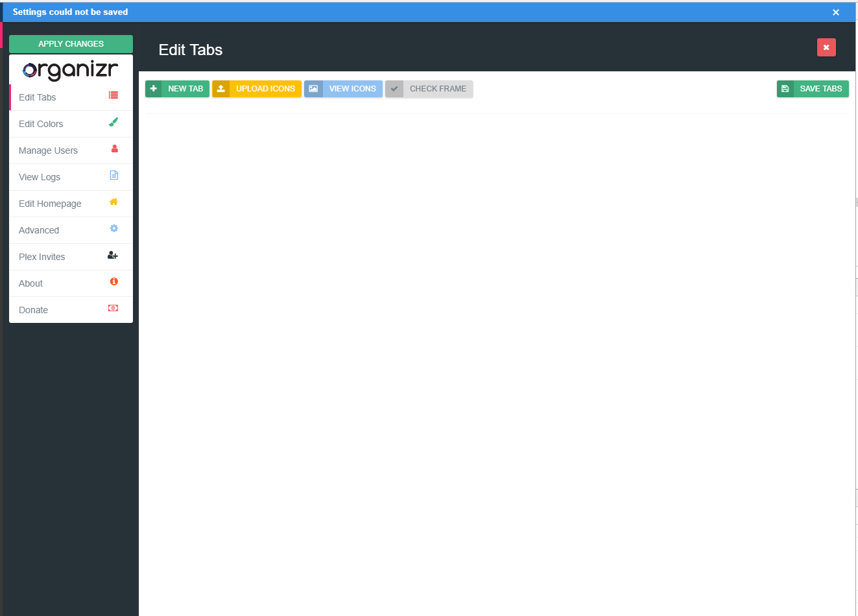Open the document icon beside View Logs
Image resolution: width=858 pixels, height=616 pixels.
point(113,175)
